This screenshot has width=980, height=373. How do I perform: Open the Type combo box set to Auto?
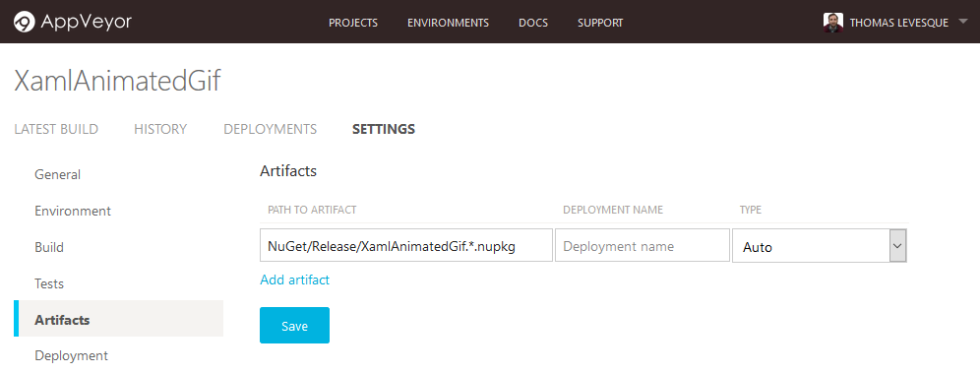[x=820, y=245]
